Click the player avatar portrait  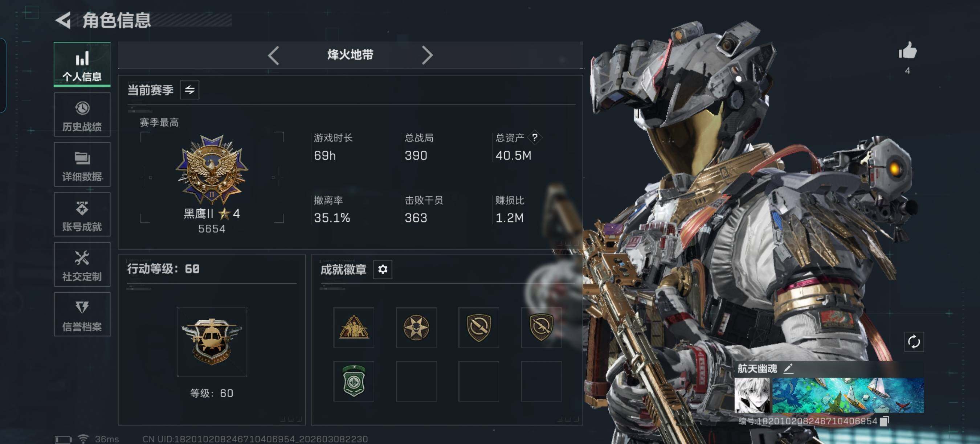[x=752, y=395]
